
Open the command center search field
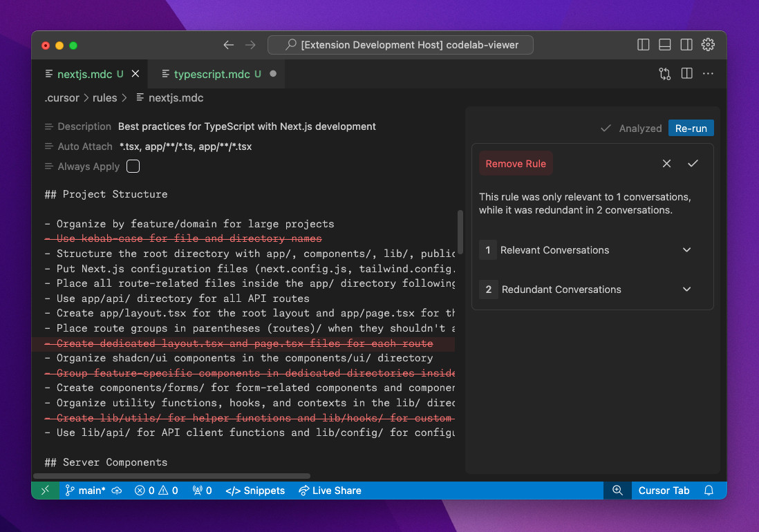pyautogui.click(x=400, y=45)
